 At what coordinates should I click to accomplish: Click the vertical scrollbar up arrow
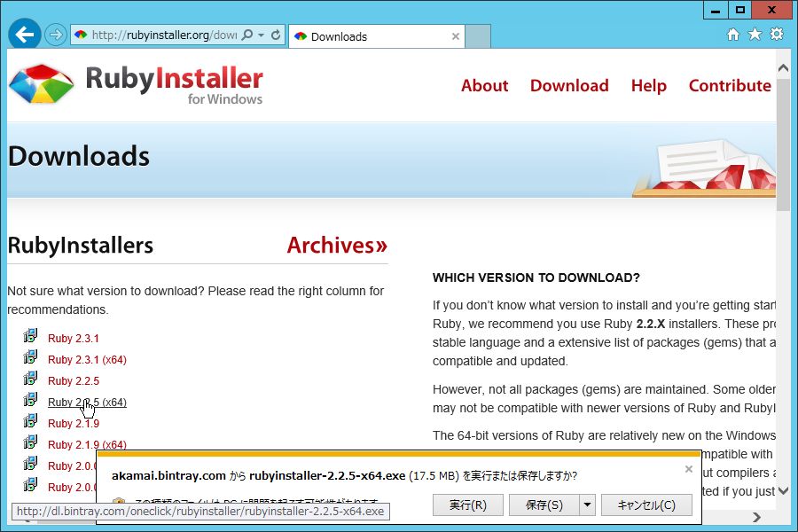point(783,68)
